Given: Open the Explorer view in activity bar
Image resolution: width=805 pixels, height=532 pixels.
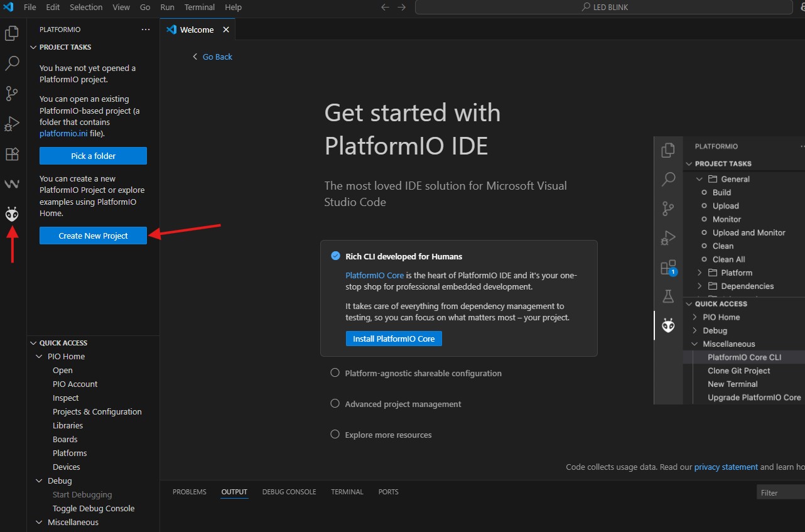Looking at the screenshot, I should pos(12,33).
